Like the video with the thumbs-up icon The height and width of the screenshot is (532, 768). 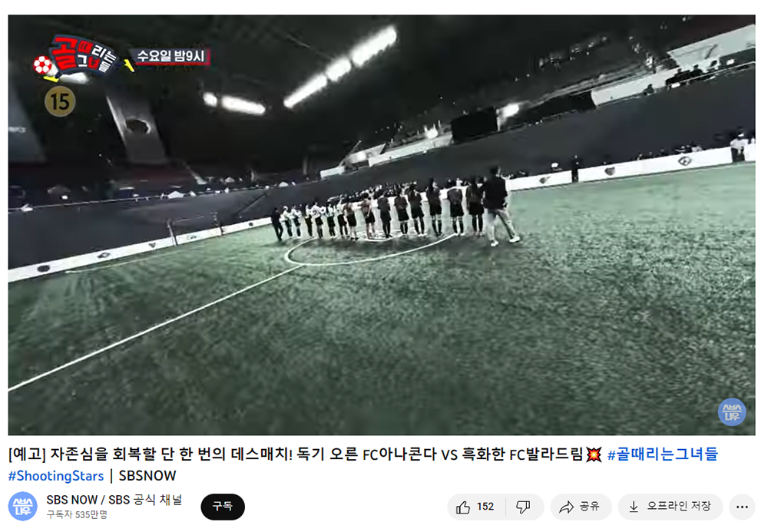pos(463,507)
